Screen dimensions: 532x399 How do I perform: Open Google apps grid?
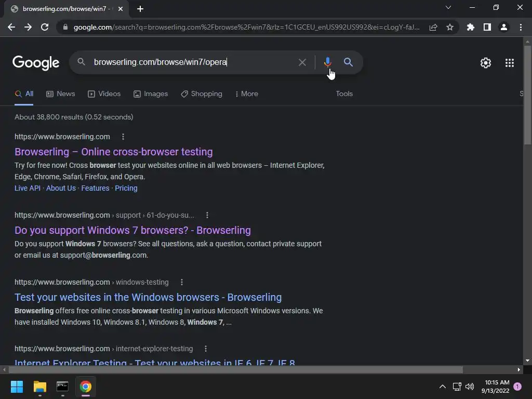tap(510, 63)
